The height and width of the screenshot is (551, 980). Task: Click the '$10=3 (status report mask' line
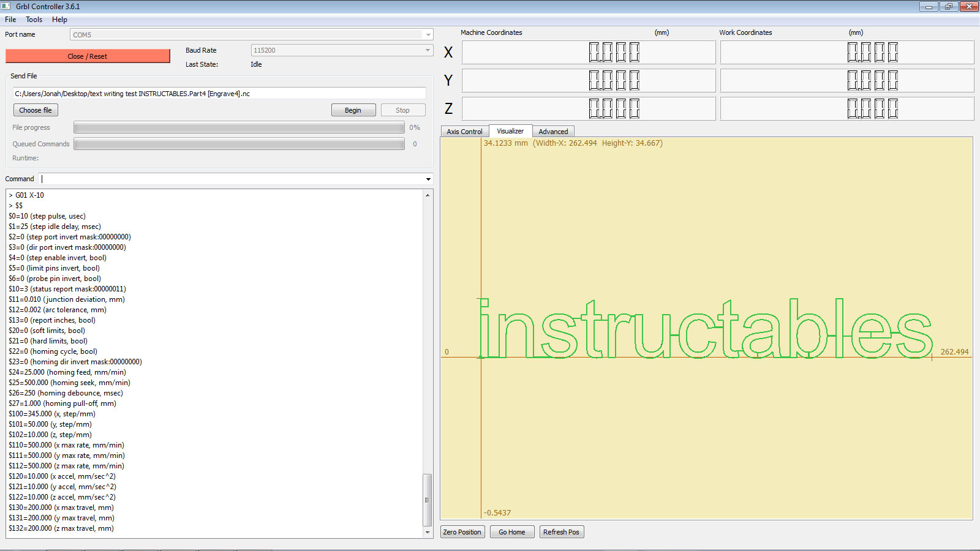pos(67,289)
